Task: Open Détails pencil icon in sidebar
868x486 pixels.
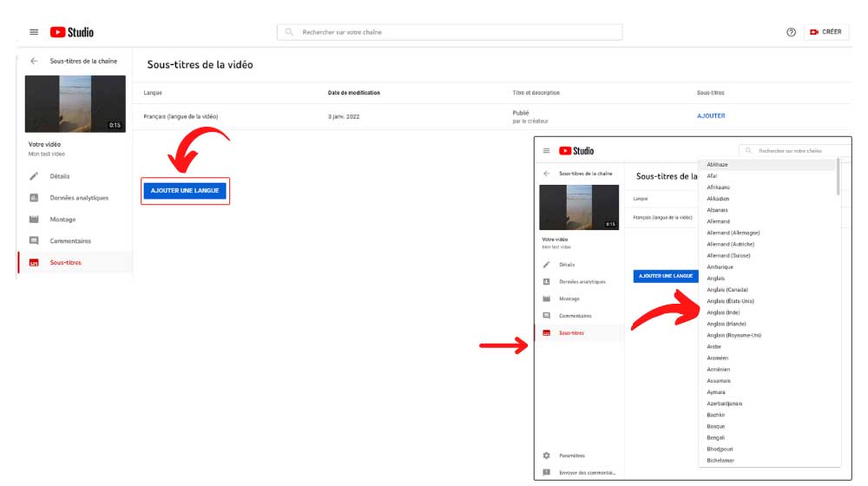Action: [34, 176]
